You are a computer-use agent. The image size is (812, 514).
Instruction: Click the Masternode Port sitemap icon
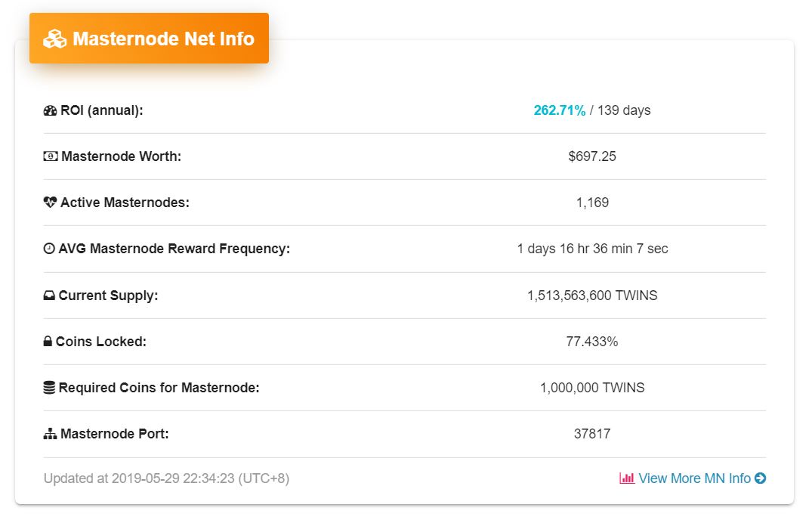[50, 434]
